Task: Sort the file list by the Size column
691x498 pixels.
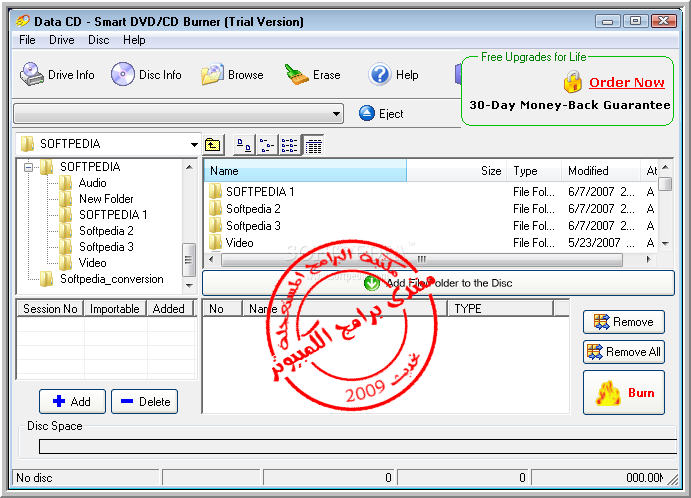Action: click(x=457, y=171)
